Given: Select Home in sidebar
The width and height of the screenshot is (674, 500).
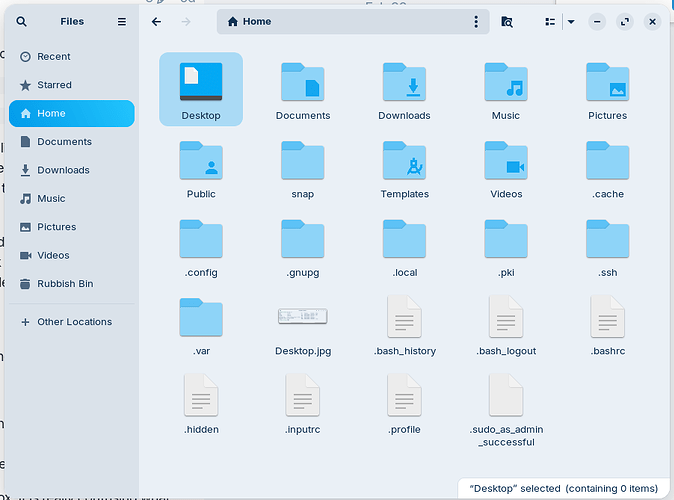Looking at the screenshot, I should pos(72,113).
